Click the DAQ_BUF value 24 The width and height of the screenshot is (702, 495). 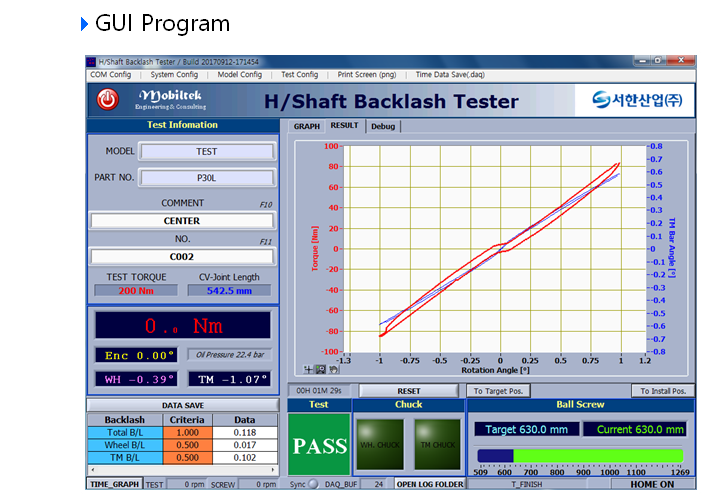click(x=376, y=484)
